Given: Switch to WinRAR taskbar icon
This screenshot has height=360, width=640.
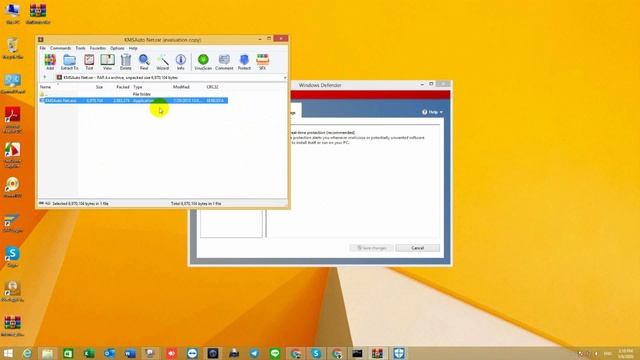Looking at the screenshot, I should tap(377, 353).
